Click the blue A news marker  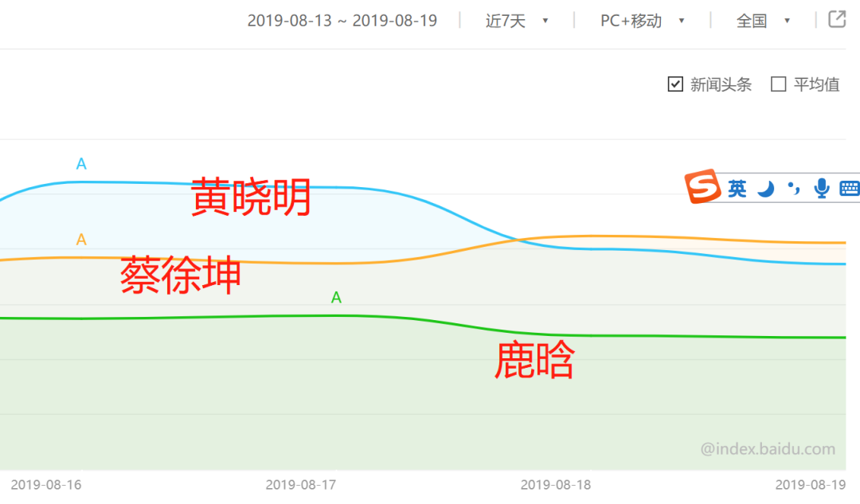[81, 163]
